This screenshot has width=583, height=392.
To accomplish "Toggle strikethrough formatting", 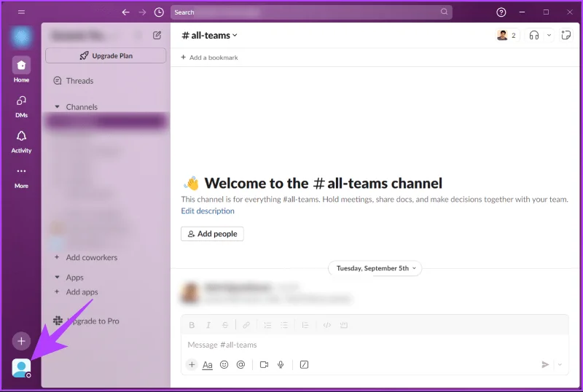I will click(x=225, y=325).
